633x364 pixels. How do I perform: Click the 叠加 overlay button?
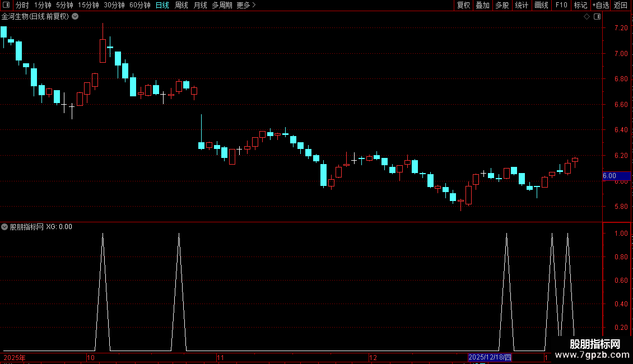coord(483,5)
